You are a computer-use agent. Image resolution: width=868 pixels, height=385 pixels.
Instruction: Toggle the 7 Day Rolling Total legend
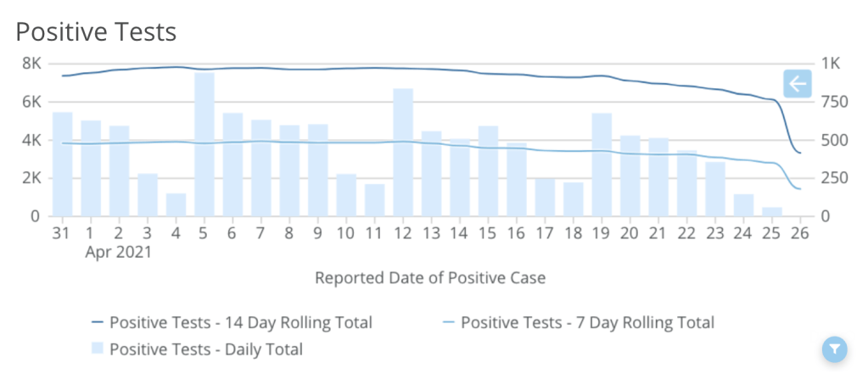point(587,322)
